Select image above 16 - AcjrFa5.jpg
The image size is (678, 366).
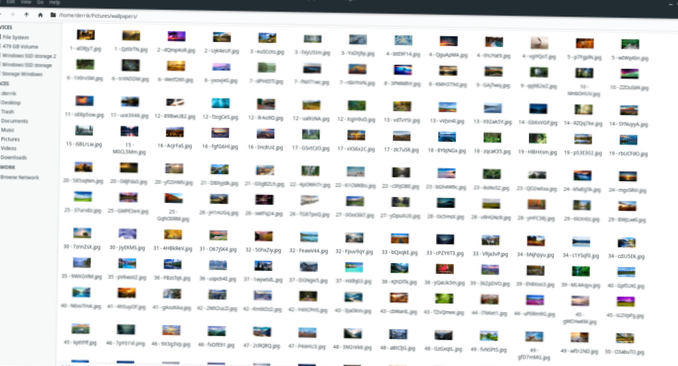pos(175,132)
